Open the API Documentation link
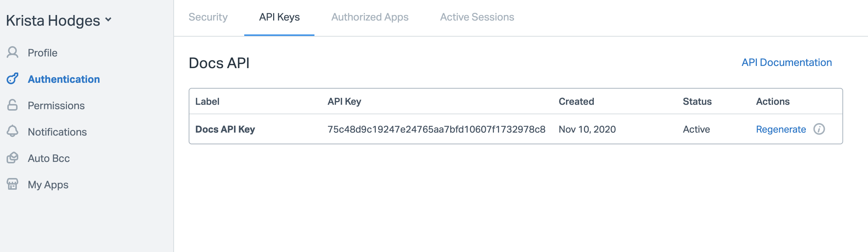868x252 pixels. pyautogui.click(x=787, y=62)
